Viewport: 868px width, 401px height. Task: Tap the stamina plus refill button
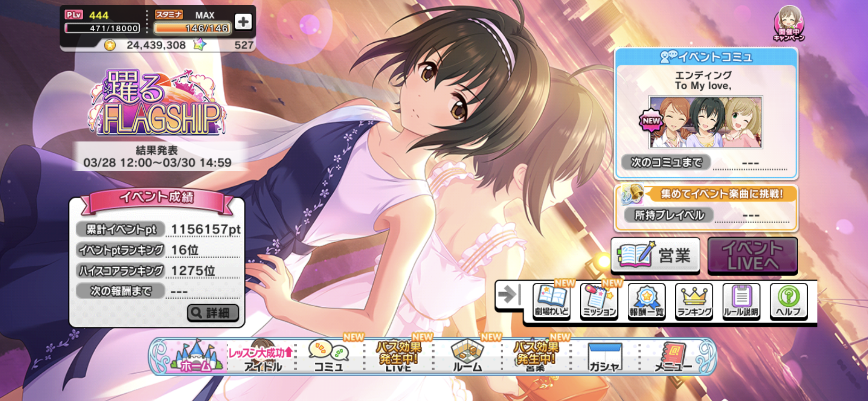(243, 22)
